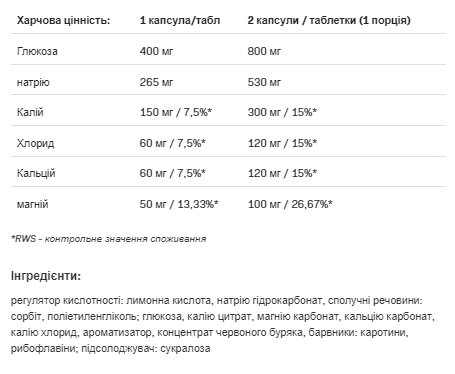Click the '300 мг / 15%*' potassium value
The height and width of the screenshot is (374, 455).
click(x=282, y=112)
